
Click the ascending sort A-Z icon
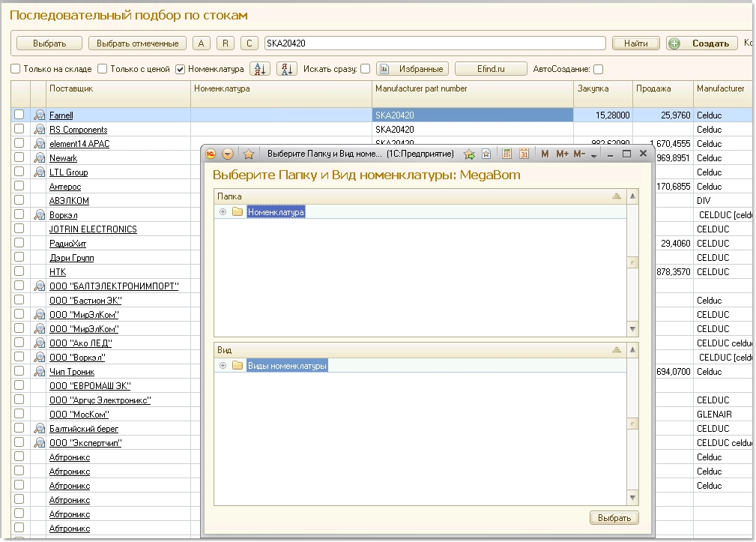259,69
